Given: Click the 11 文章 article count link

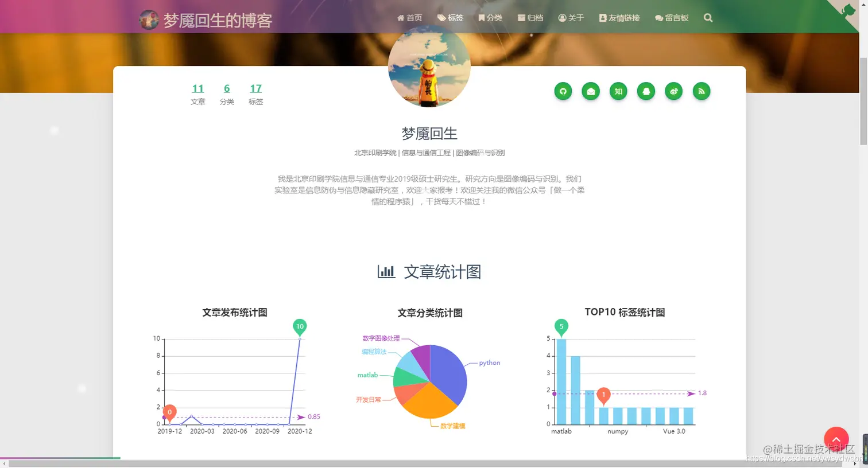Looking at the screenshot, I should [198, 94].
